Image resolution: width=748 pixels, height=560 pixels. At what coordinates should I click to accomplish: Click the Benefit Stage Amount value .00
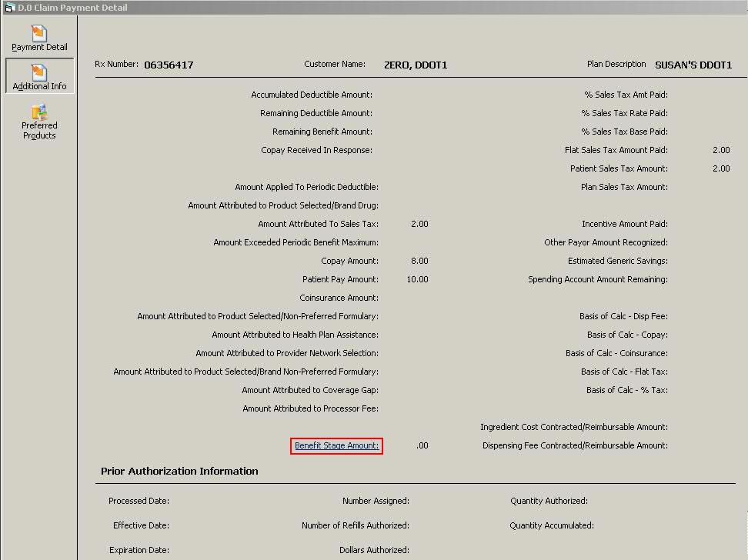tap(422, 445)
